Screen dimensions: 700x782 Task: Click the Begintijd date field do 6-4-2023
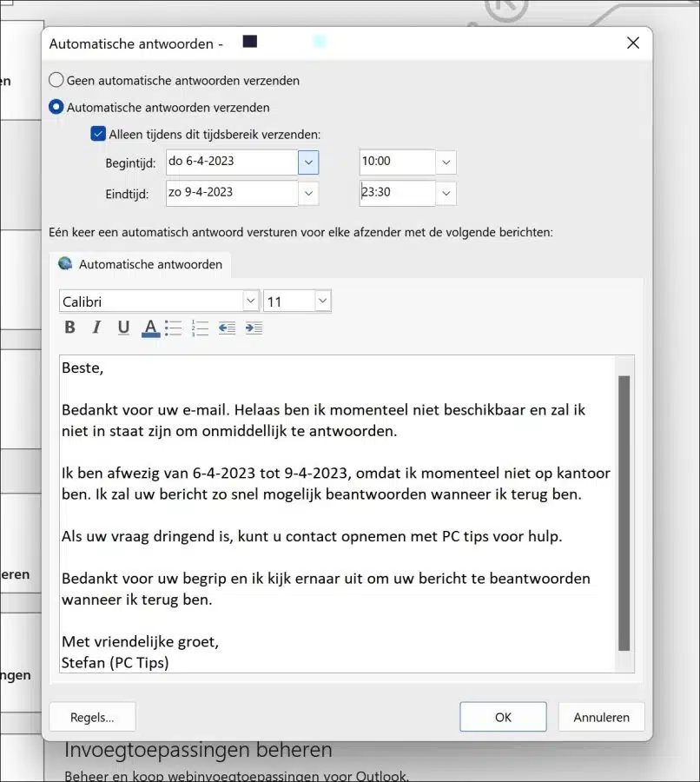point(232,162)
